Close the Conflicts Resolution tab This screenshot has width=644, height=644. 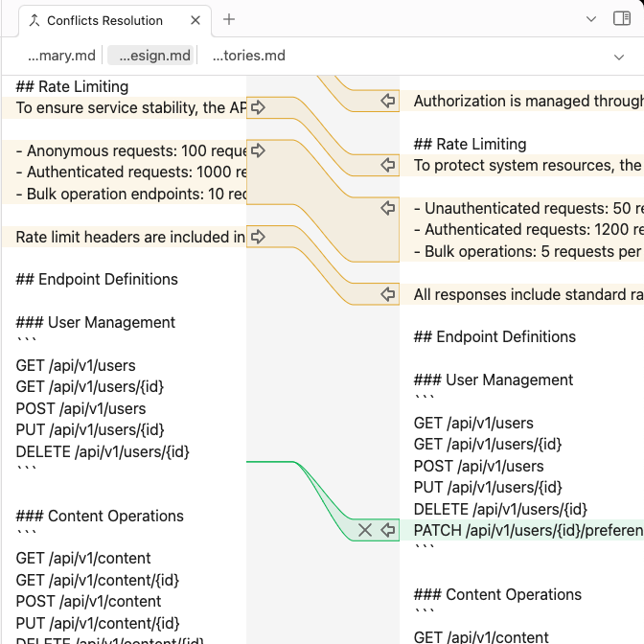pyautogui.click(x=195, y=20)
